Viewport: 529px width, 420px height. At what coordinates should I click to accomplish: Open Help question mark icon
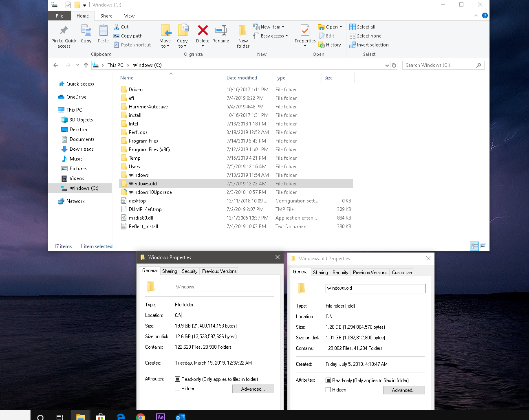coord(485,15)
